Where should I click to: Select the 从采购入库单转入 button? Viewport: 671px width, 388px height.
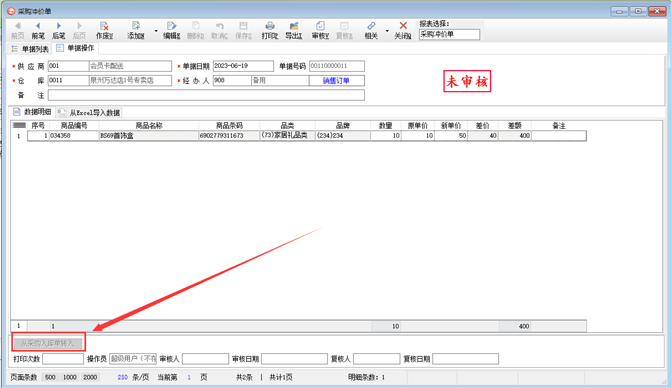click(47, 343)
